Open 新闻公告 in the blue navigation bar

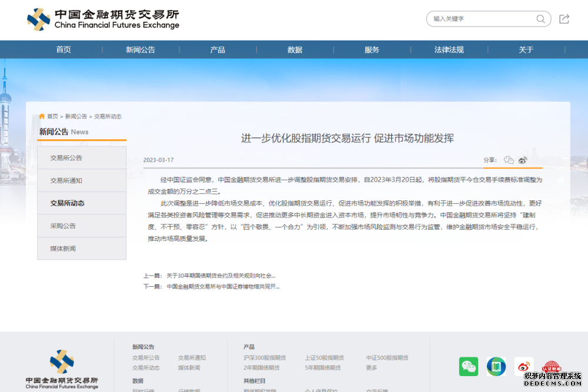click(141, 49)
